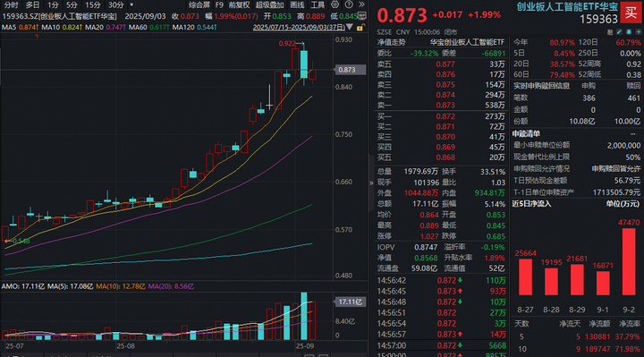Click the 52周高 0.92 cell
This screenshot has height=357, width=644.
click(x=609, y=64)
